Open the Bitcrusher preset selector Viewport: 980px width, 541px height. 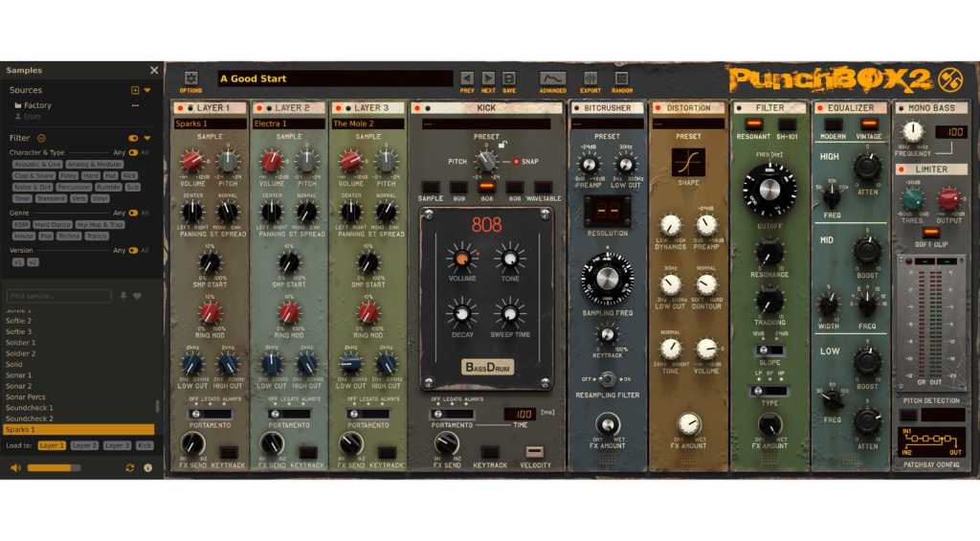click(x=607, y=124)
